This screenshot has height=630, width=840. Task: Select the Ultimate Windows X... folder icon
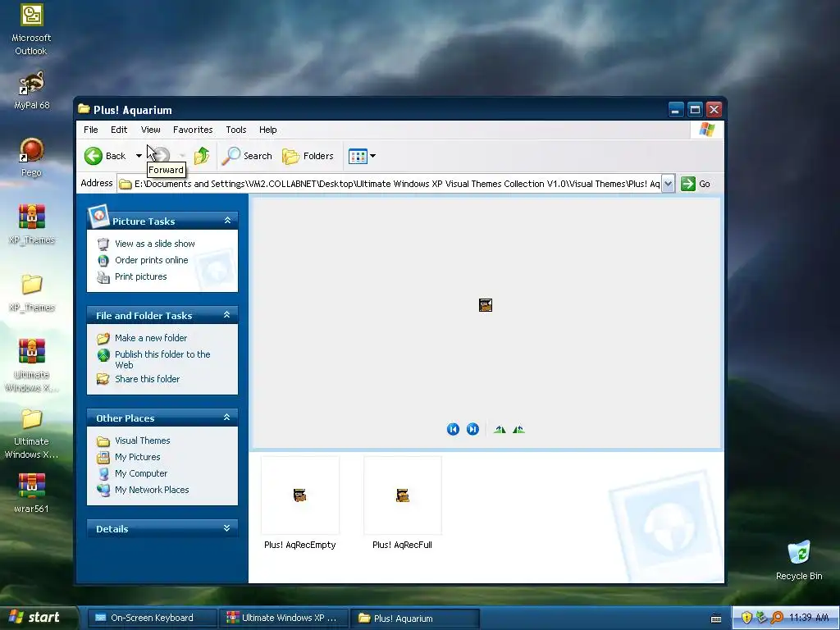click(32, 433)
